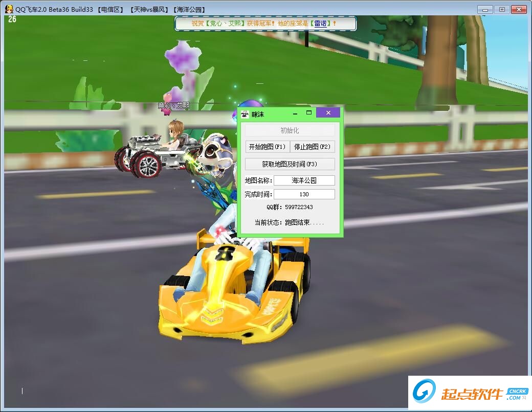Click the 当前状态: 跑图结束 status text

(290, 222)
